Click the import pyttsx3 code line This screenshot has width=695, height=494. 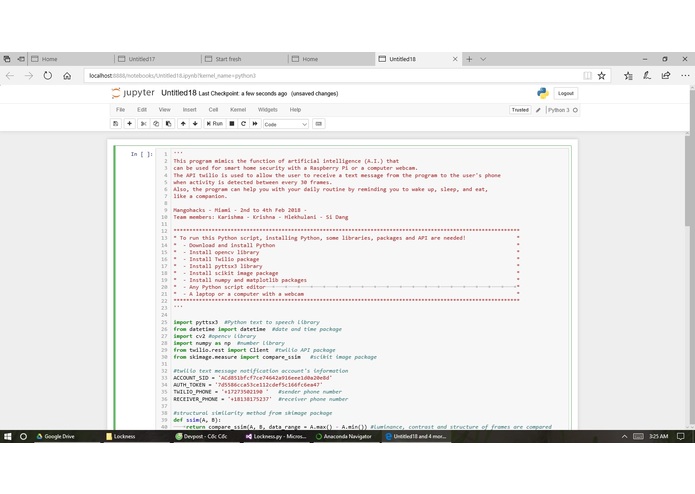pyautogui.click(x=246, y=323)
